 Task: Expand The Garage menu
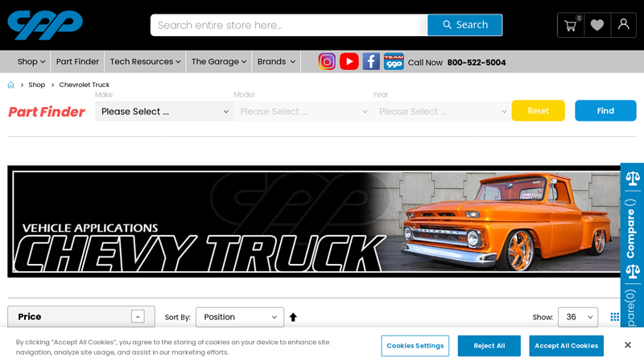point(218,62)
